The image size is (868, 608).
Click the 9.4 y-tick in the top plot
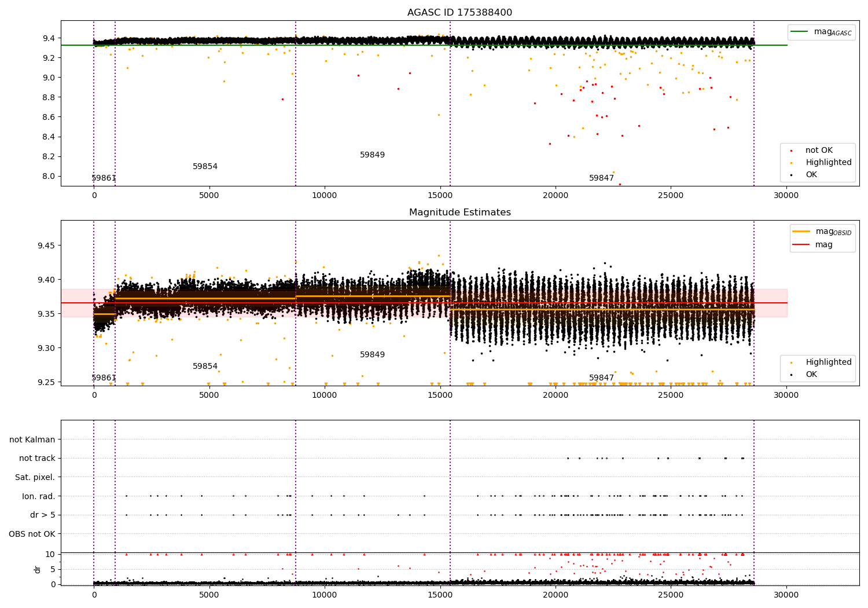tap(49, 38)
